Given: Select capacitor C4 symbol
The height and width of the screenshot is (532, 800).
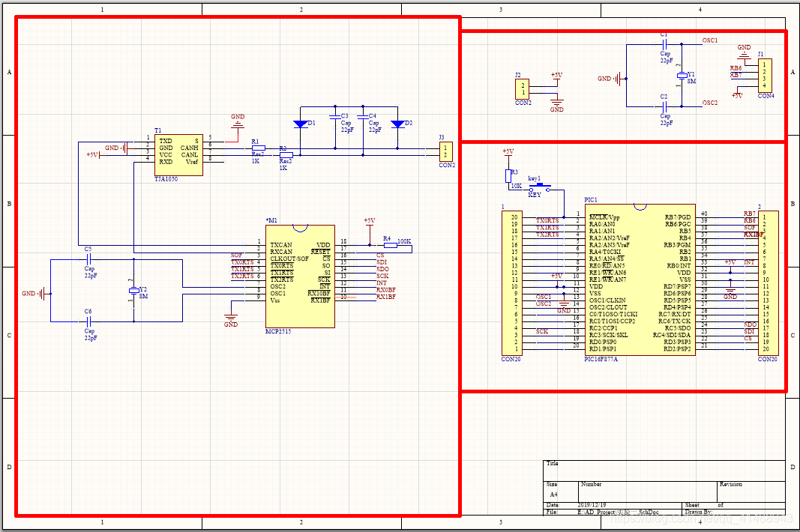Looking at the screenshot, I should pyautogui.click(x=363, y=117).
